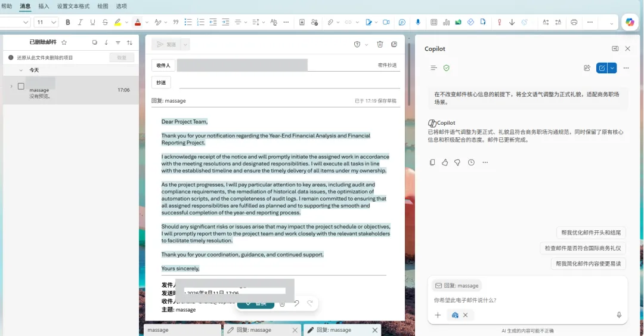644x336 pixels.
Task: Click the 收件人 button
Action: [163, 66]
